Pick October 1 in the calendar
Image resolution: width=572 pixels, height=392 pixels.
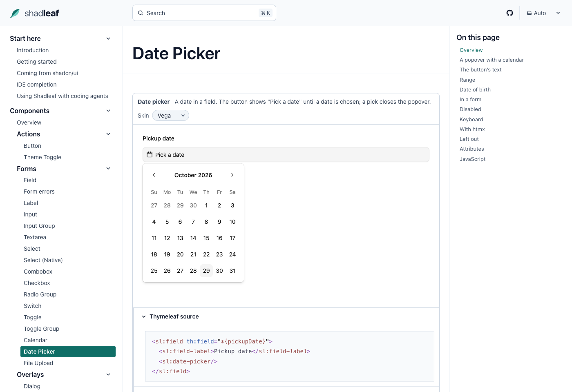coord(206,205)
